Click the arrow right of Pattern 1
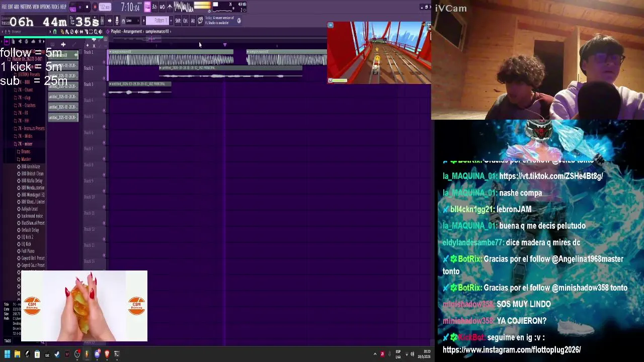 pos(171,21)
